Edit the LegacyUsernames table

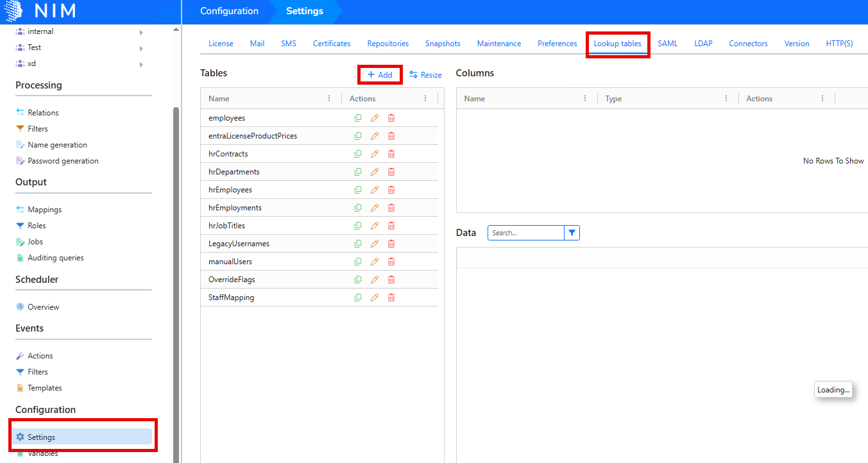coord(375,244)
